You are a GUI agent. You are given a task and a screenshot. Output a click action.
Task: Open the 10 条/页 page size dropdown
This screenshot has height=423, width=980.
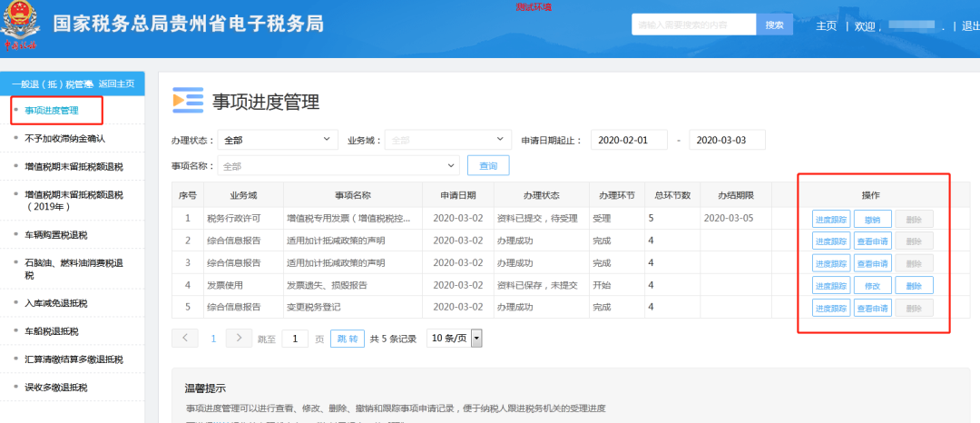(455, 338)
